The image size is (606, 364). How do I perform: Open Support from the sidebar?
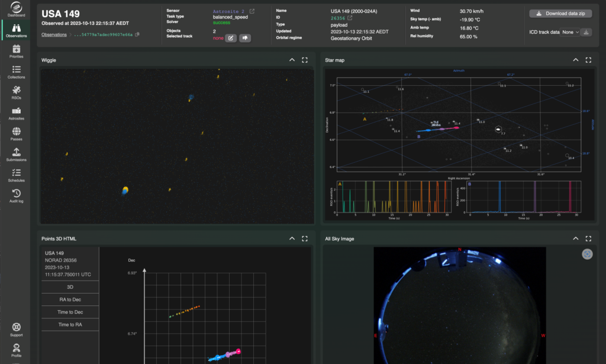tap(16, 330)
